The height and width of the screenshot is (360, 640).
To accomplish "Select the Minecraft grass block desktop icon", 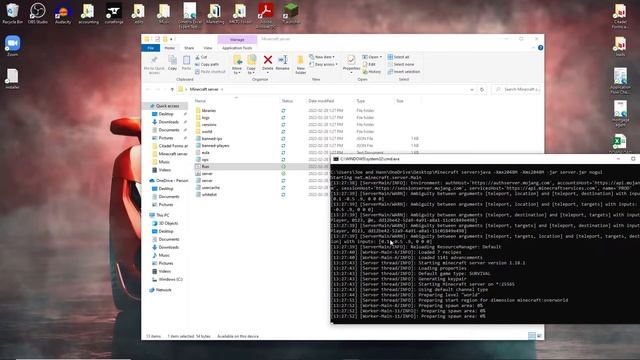I will tap(291, 13).
